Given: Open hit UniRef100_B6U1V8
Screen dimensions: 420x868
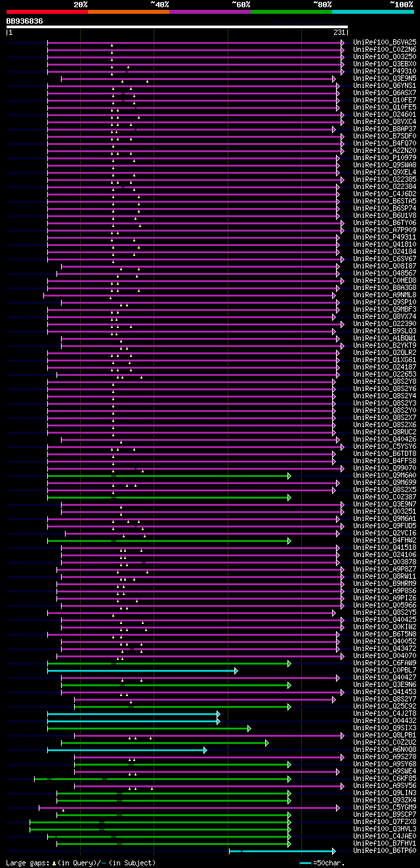Looking at the screenshot, I should click(385, 215).
